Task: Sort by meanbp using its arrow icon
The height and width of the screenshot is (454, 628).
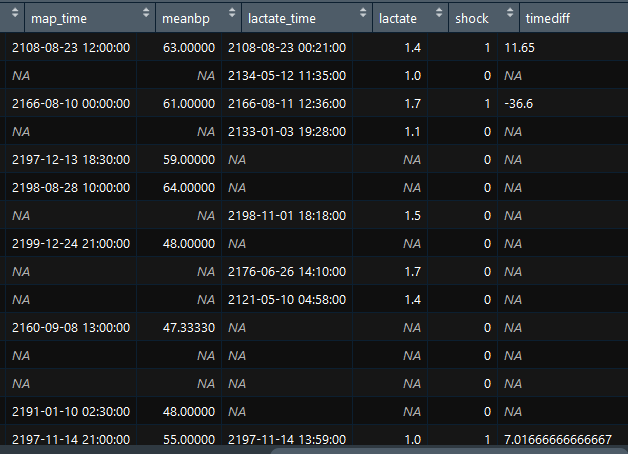Action: click(x=232, y=13)
